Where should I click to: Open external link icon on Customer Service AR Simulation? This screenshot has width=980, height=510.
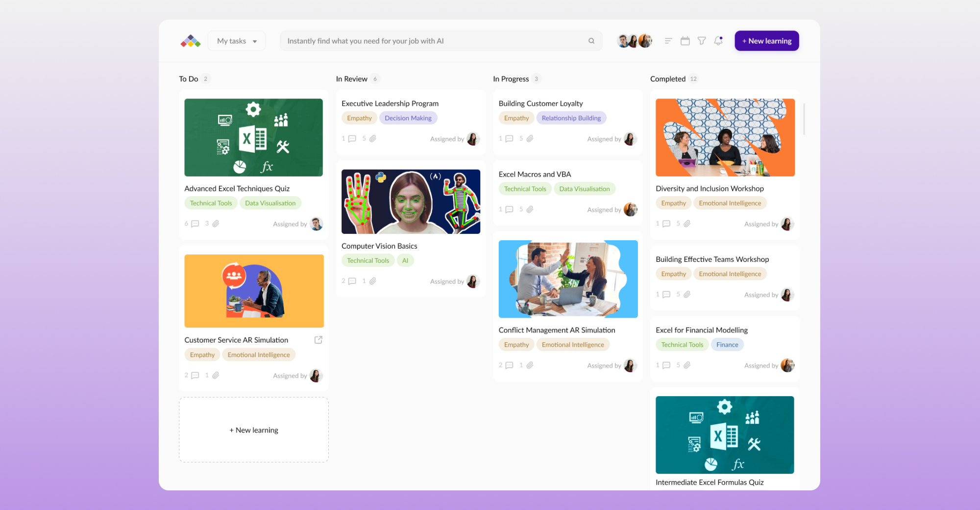(318, 340)
